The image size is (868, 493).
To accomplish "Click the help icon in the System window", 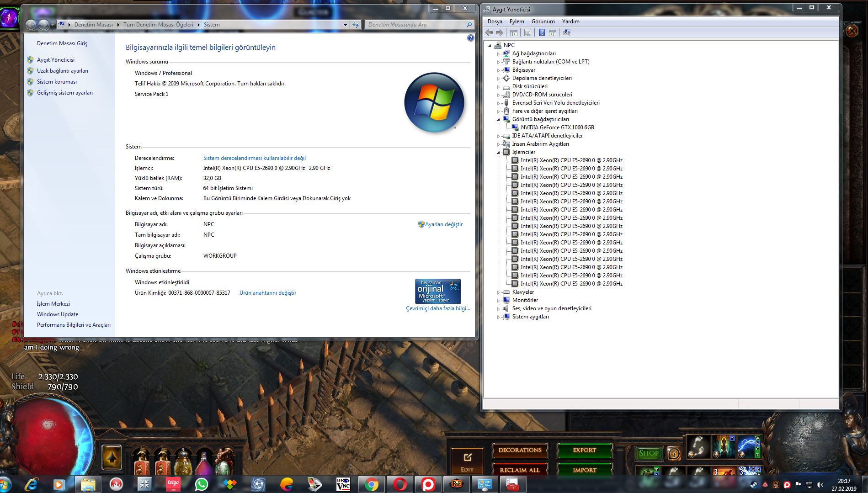I will tap(470, 38).
